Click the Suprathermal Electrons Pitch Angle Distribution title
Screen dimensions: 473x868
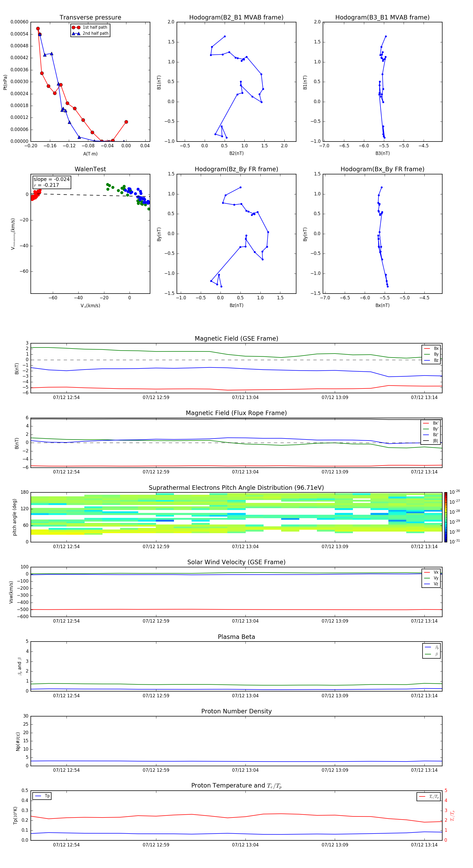tap(236, 488)
